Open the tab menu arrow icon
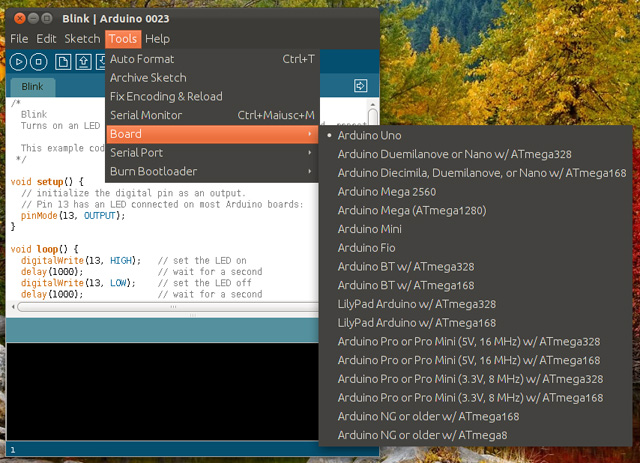 [360, 86]
